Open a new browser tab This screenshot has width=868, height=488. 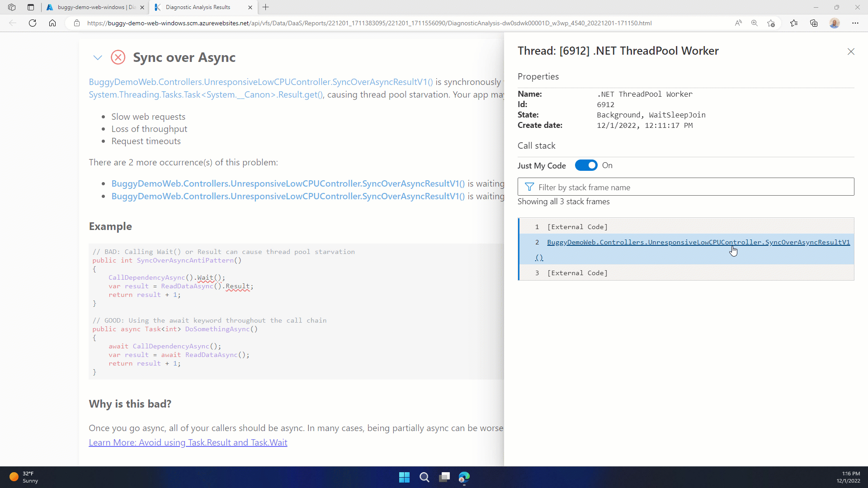266,7
